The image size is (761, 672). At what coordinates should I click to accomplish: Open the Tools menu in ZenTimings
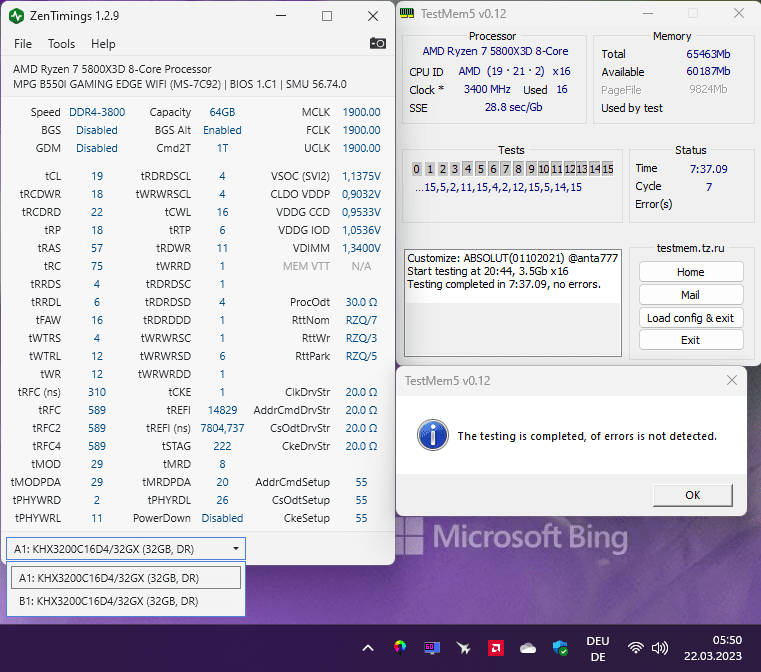(61, 44)
